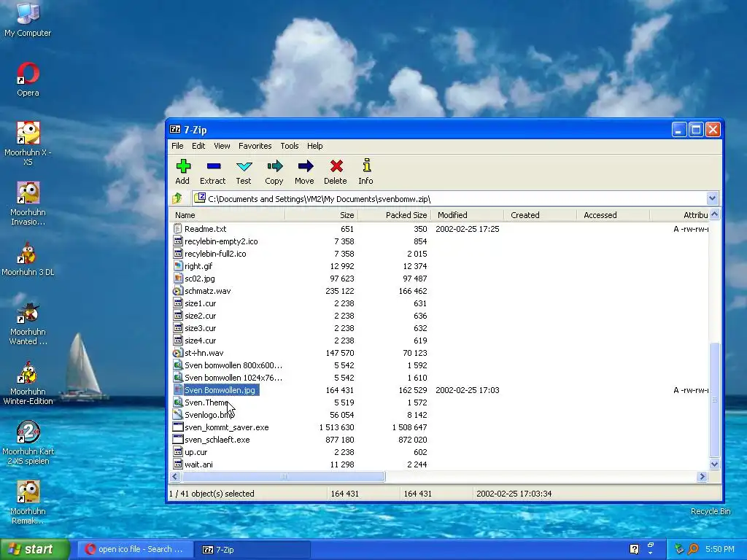This screenshot has width=747, height=560.
Task: Open the Favorites menu
Action: pyautogui.click(x=255, y=146)
